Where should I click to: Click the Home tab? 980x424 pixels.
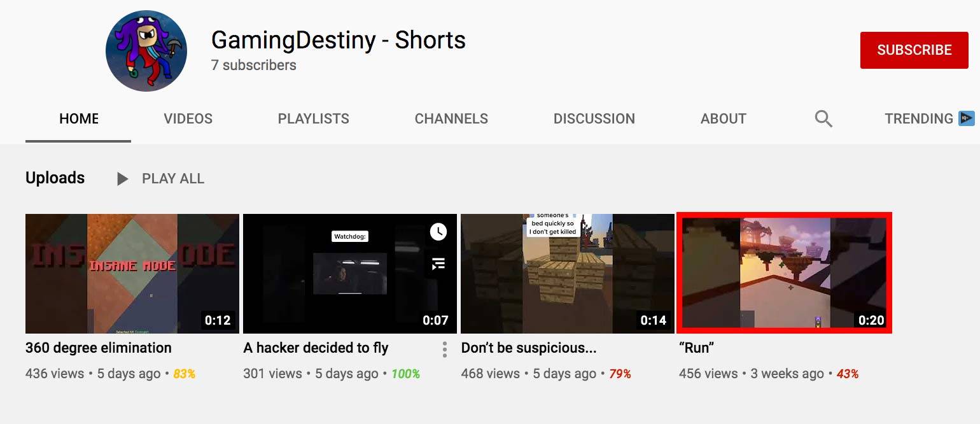click(79, 118)
